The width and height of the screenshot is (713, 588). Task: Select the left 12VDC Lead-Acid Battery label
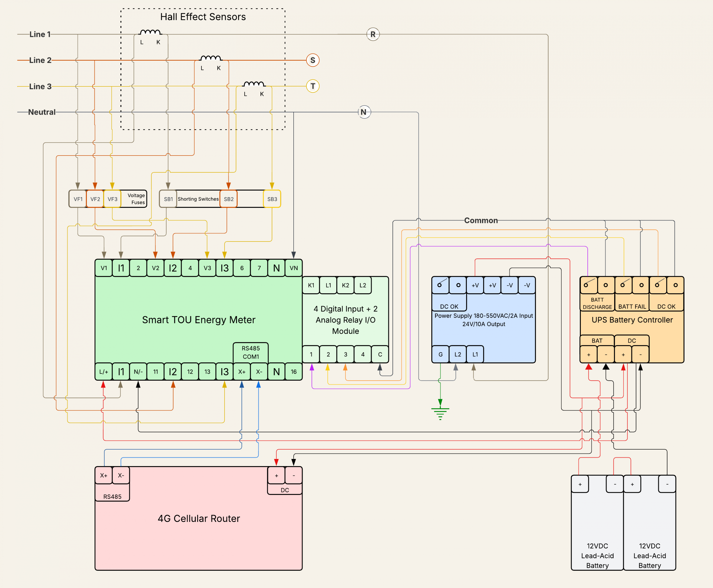(598, 556)
